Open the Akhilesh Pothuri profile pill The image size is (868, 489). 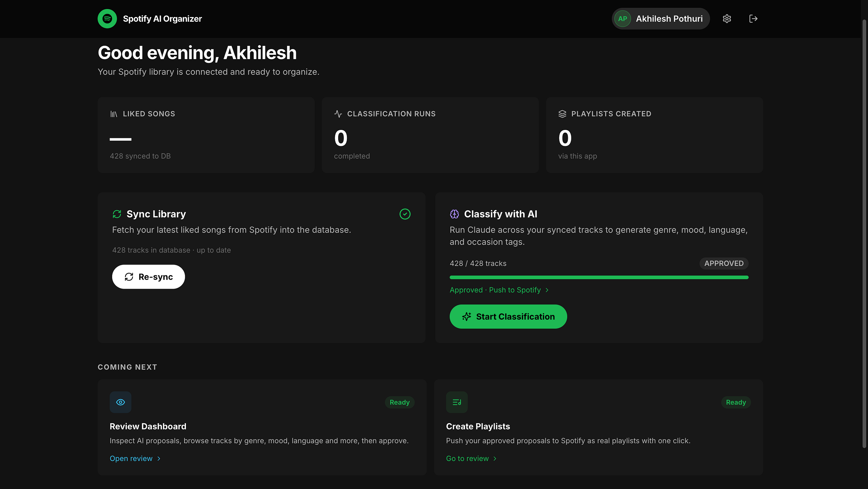(660, 19)
